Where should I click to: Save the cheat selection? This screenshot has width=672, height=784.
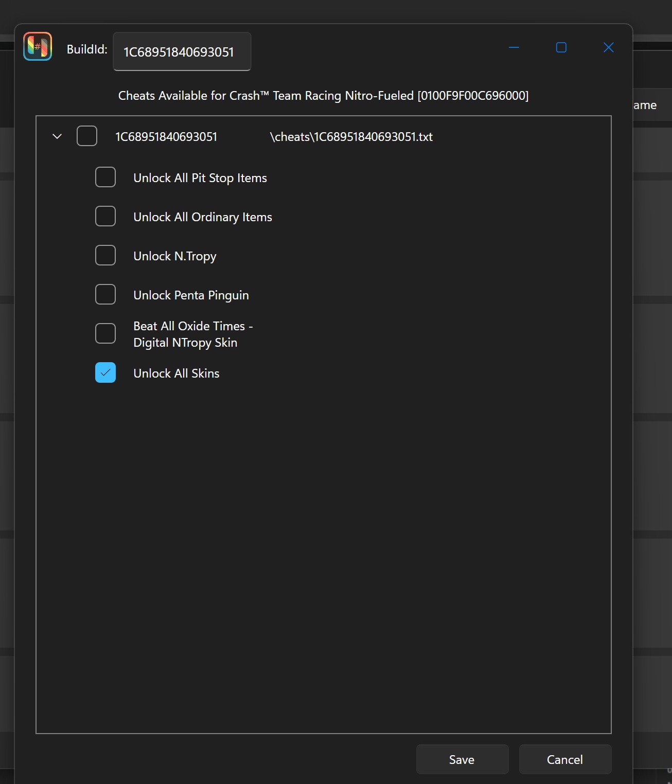pyautogui.click(x=462, y=759)
